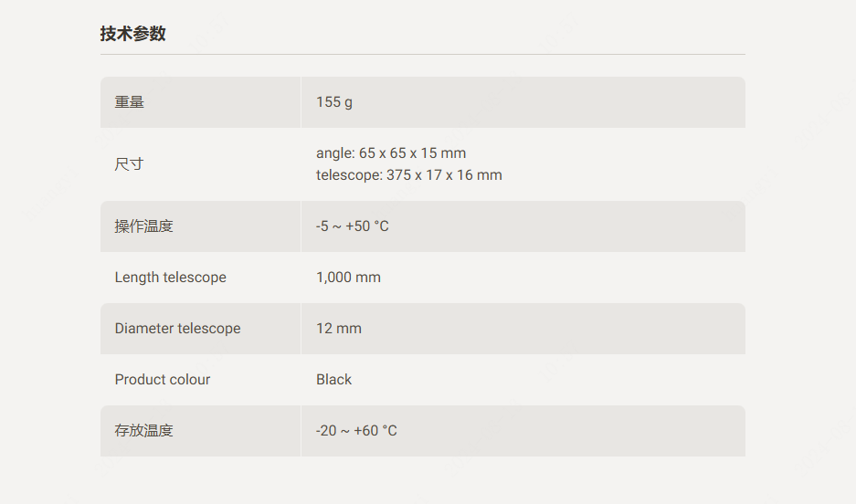This screenshot has width=856, height=504.
Task: Click the divider line below 技术参数 heading
Action: click(422, 55)
